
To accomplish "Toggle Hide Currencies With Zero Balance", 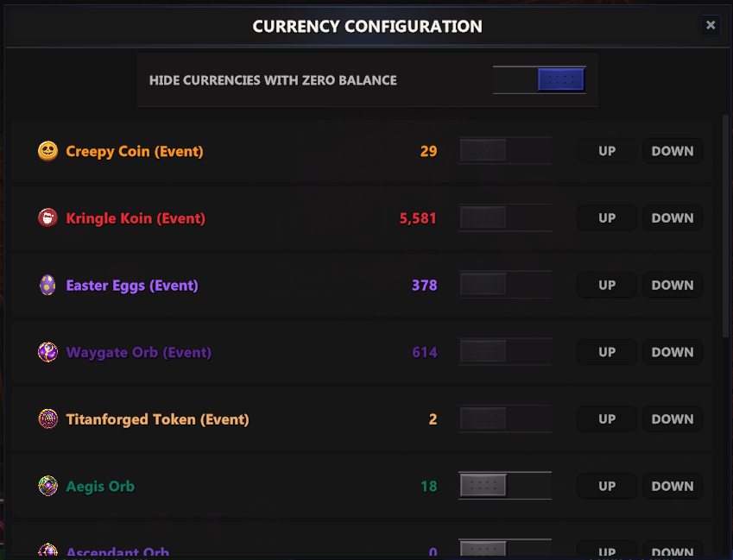I will coord(539,79).
